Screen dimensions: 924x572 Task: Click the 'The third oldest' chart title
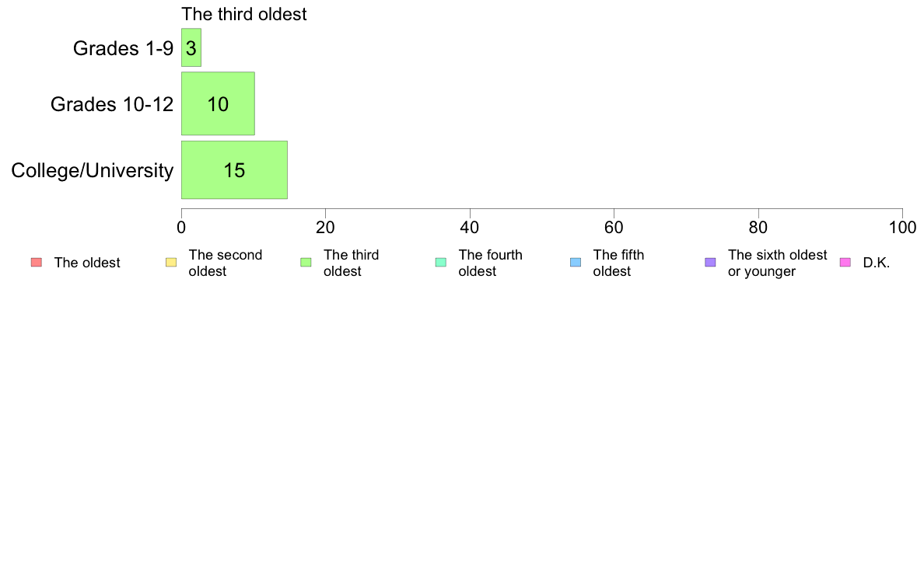pyautogui.click(x=244, y=14)
